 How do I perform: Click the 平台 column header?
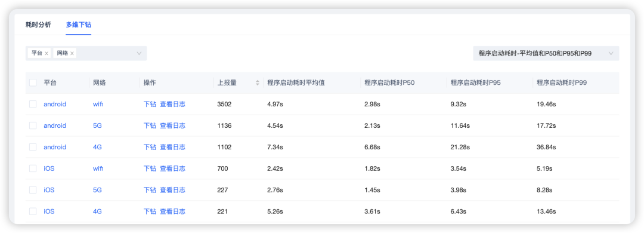point(50,82)
